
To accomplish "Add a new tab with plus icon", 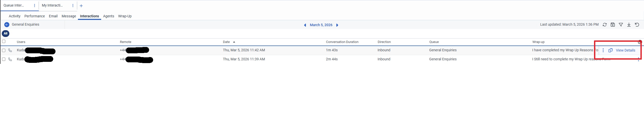I will tap(81, 6).
